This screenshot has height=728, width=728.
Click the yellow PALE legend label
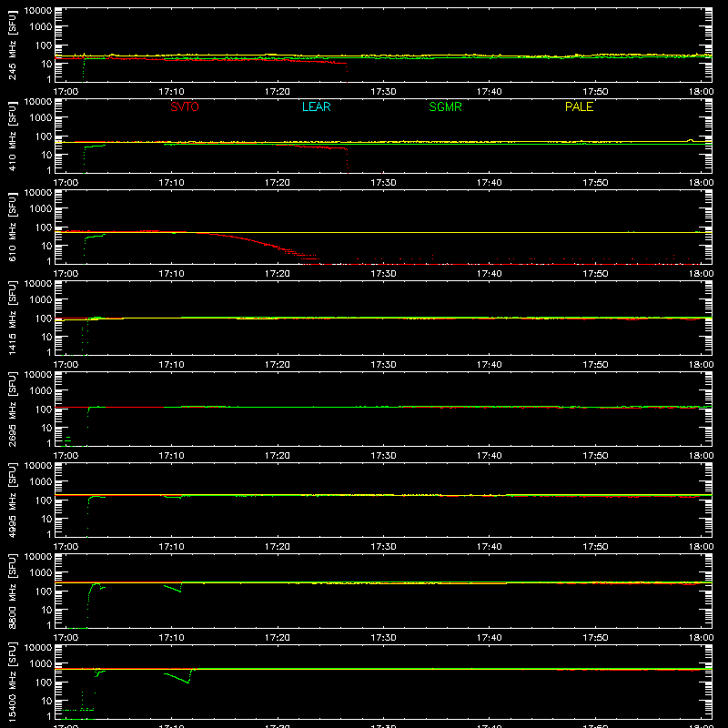point(579,106)
